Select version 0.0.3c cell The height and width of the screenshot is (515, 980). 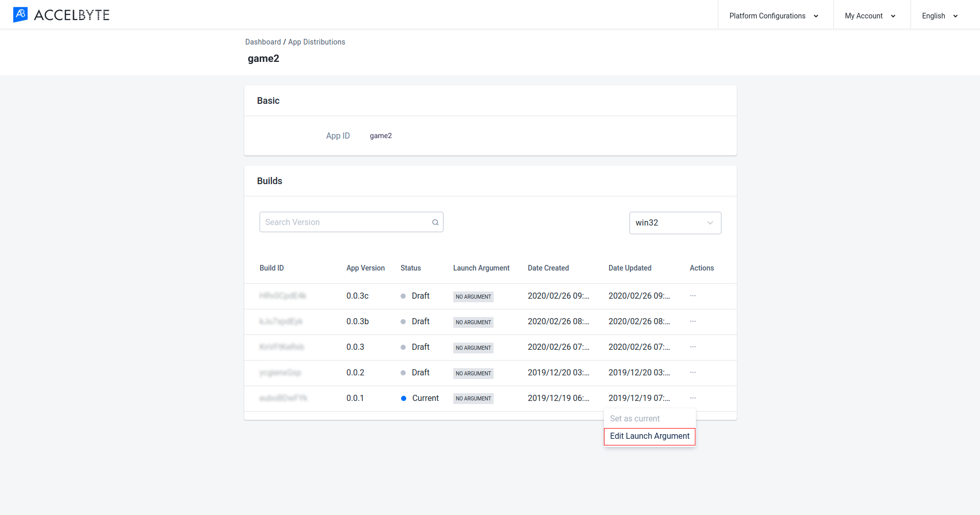[x=358, y=296]
